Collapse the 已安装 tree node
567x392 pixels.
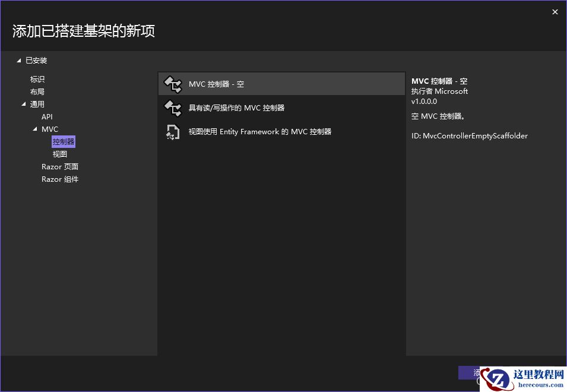pyautogui.click(x=18, y=60)
